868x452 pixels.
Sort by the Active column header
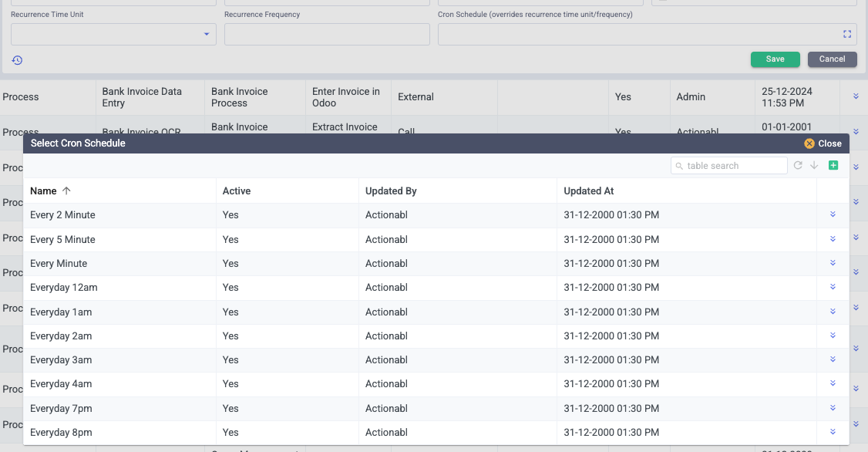coord(237,191)
